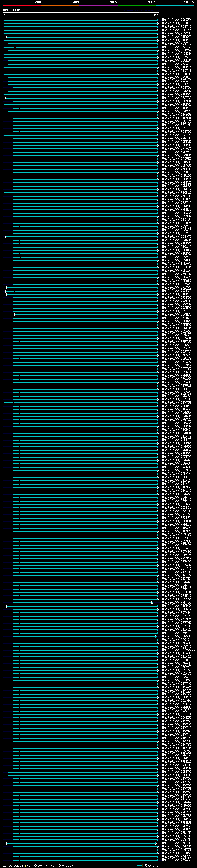The height and width of the screenshot is (868, 197).
Task: Select the truncated UniRef100_UPI000.. label
Action: coord(178,650)
